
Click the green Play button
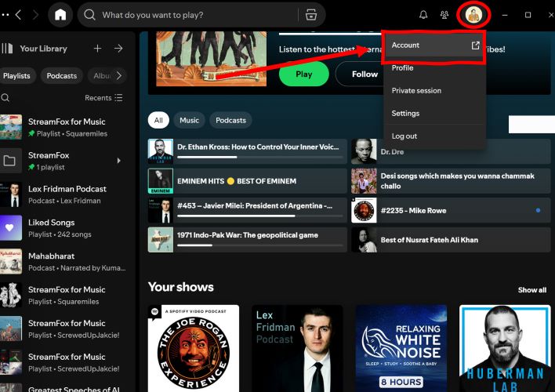pos(303,74)
